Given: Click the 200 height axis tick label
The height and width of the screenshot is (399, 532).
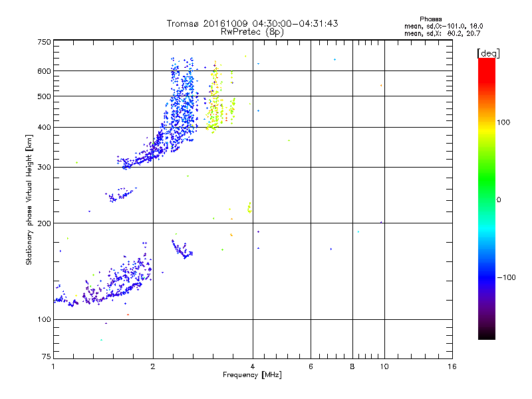Looking at the screenshot, I should 44,223.
